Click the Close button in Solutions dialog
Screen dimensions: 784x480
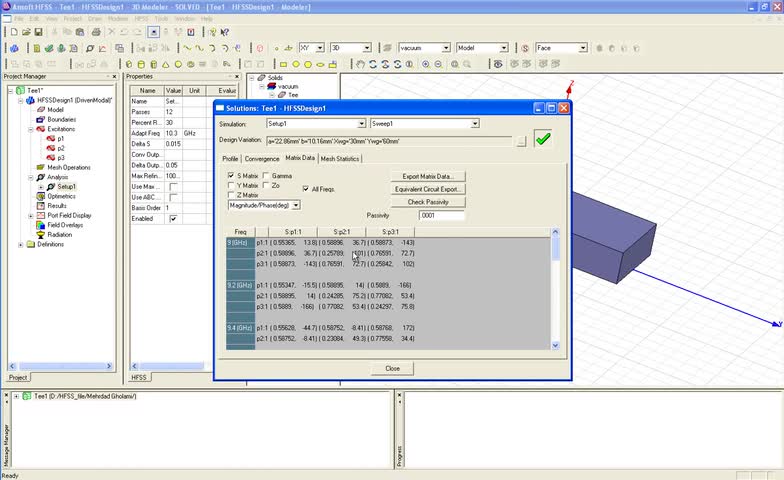392,368
